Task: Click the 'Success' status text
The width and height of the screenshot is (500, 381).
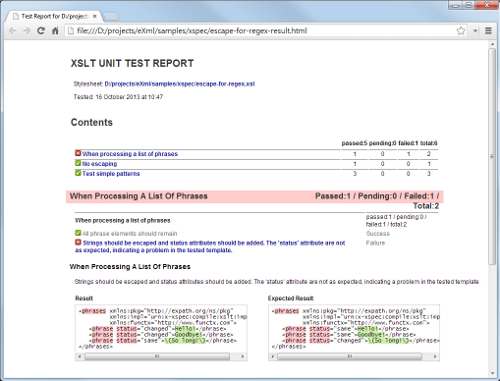Action: (x=378, y=234)
